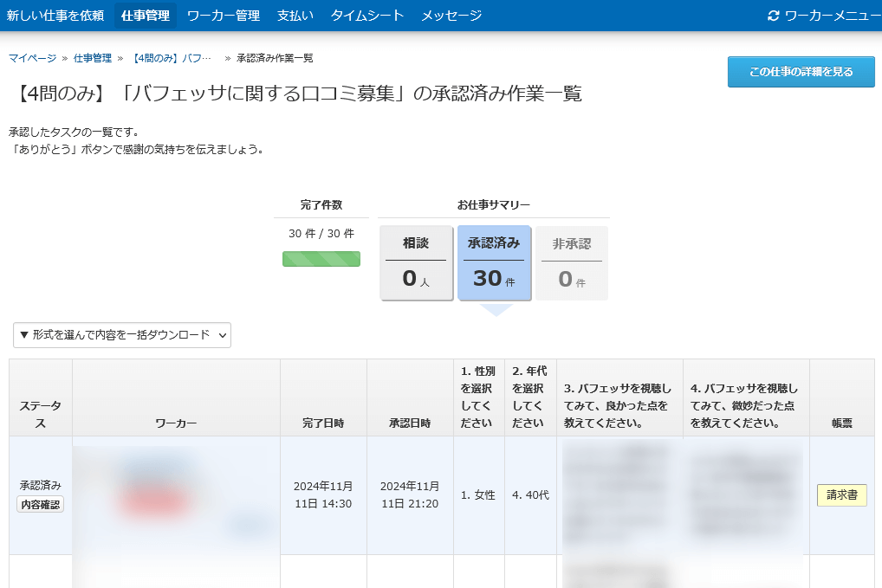Click the 2. 年代を選択してください column header
882x588 pixels.
click(x=530, y=398)
